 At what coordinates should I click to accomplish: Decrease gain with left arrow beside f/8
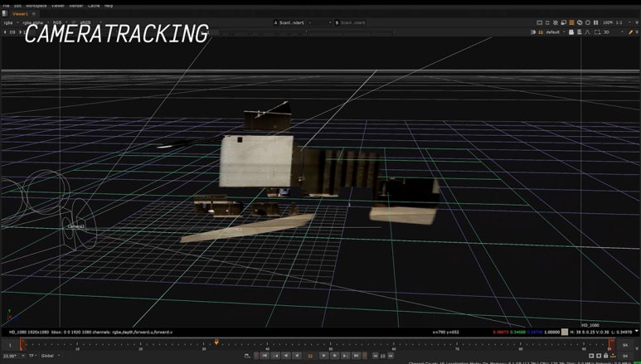tap(5, 32)
